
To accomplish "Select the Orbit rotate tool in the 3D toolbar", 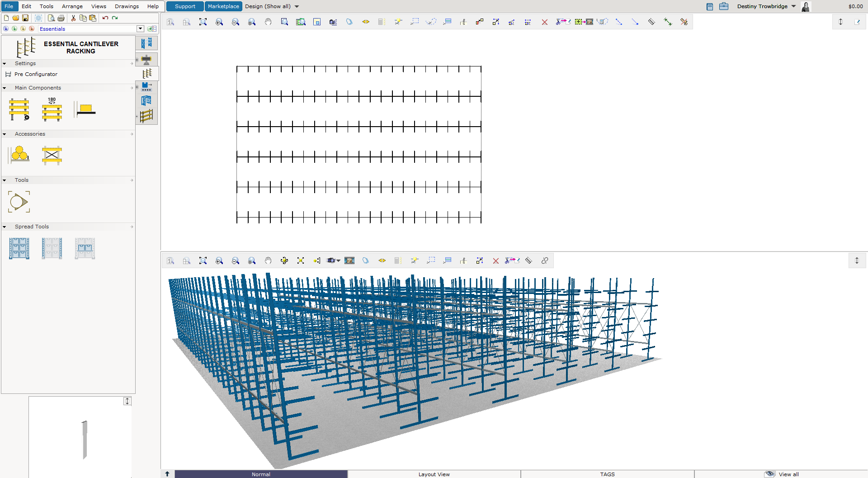I will tap(284, 260).
